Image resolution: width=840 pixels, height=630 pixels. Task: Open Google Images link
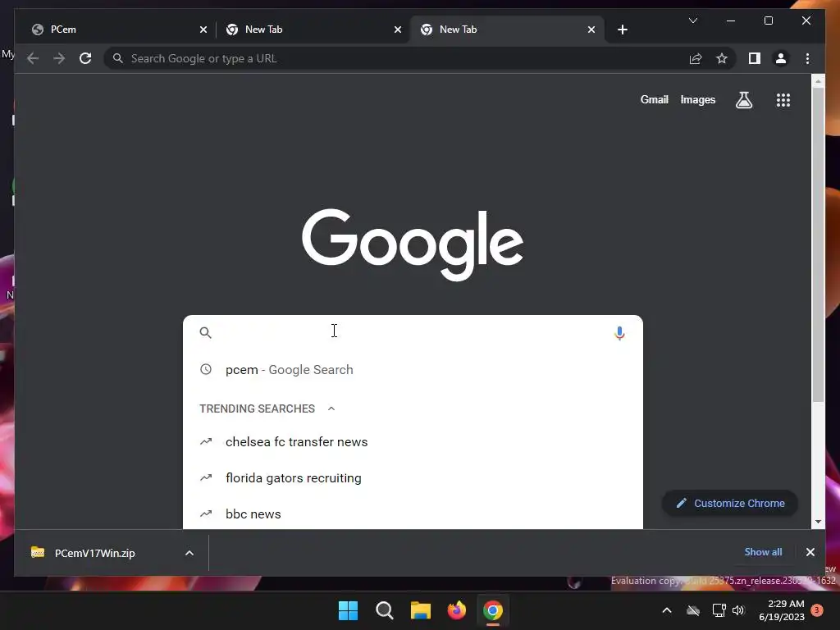697,99
